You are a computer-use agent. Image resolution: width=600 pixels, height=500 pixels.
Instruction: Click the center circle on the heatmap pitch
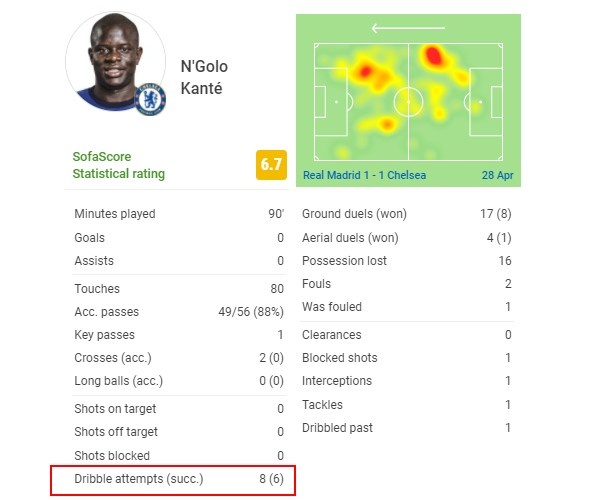click(x=408, y=102)
